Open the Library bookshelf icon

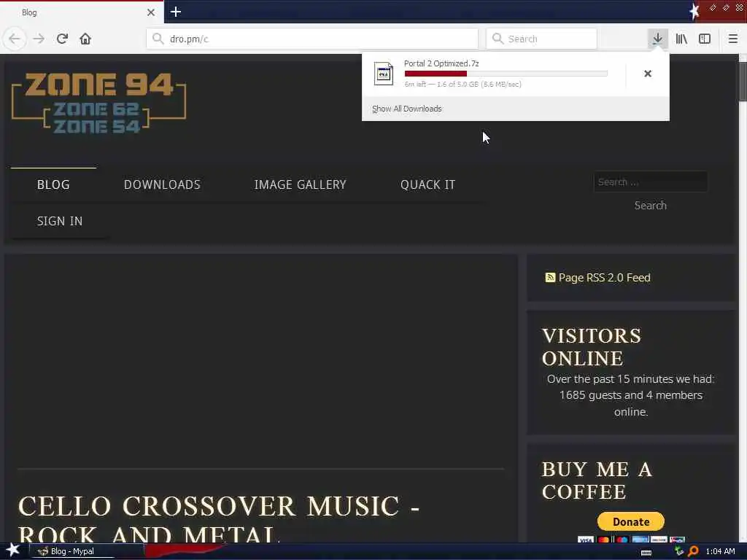[x=681, y=39]
